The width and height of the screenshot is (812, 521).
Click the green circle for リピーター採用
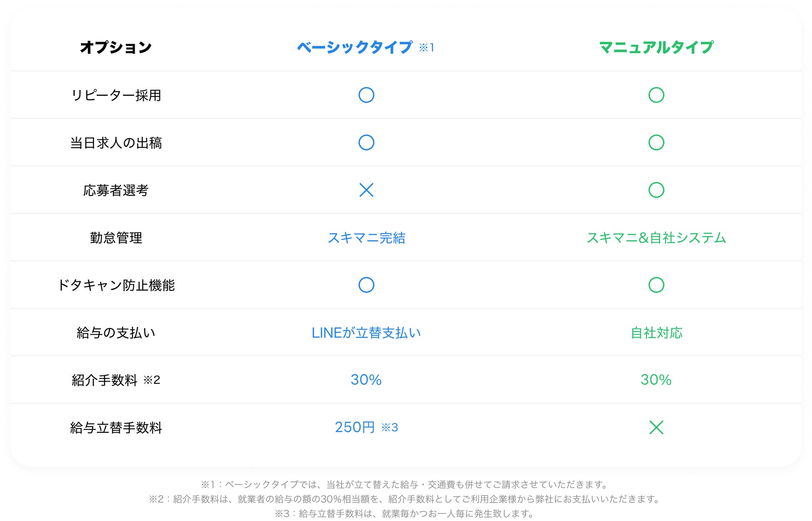click(x=656, y=95)
